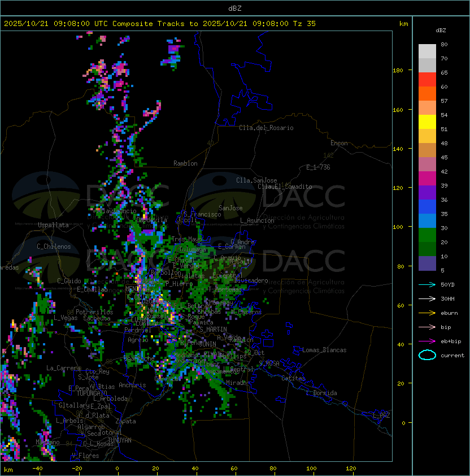Click the 'Lomas_Blancas' map label
Viewport: 470px width, 476px height.
tap(324, 350)
